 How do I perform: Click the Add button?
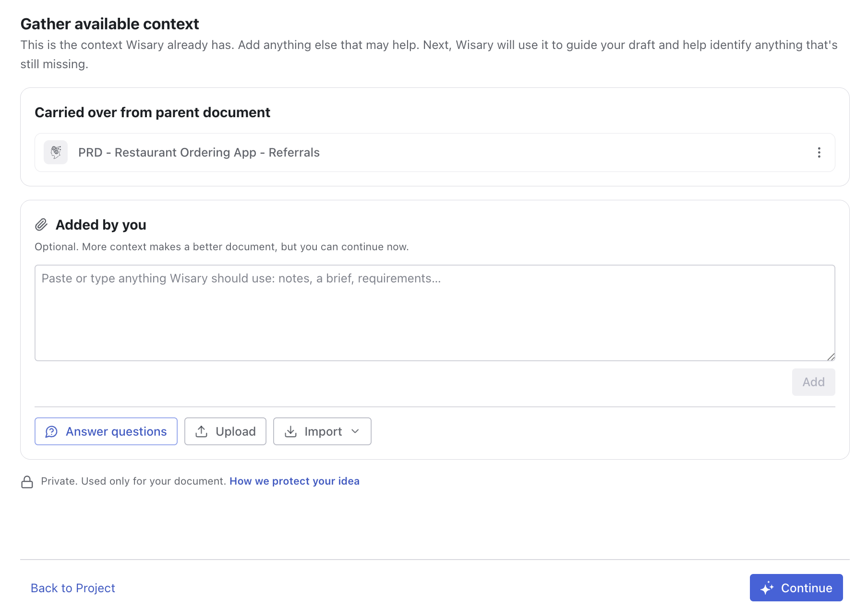[813, 382]
